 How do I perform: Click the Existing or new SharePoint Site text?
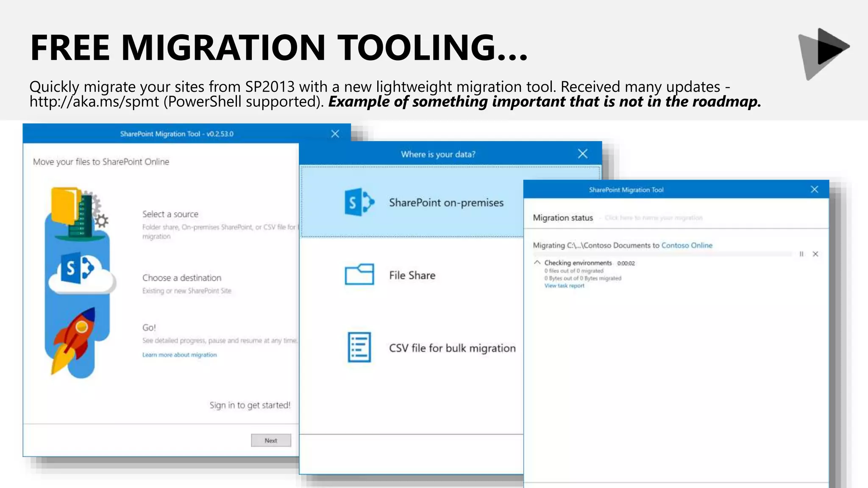coord(187,291)
